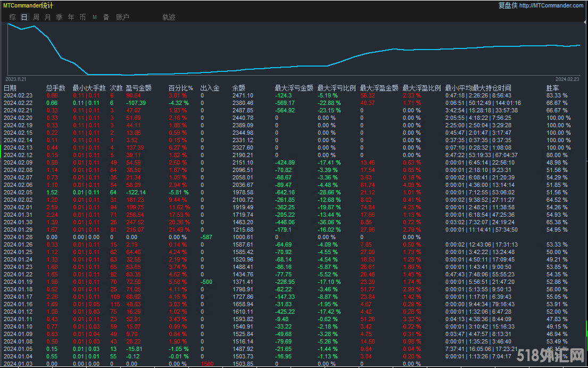
Task: Switch to the 综 summary tab
Action: pos(13,17)
